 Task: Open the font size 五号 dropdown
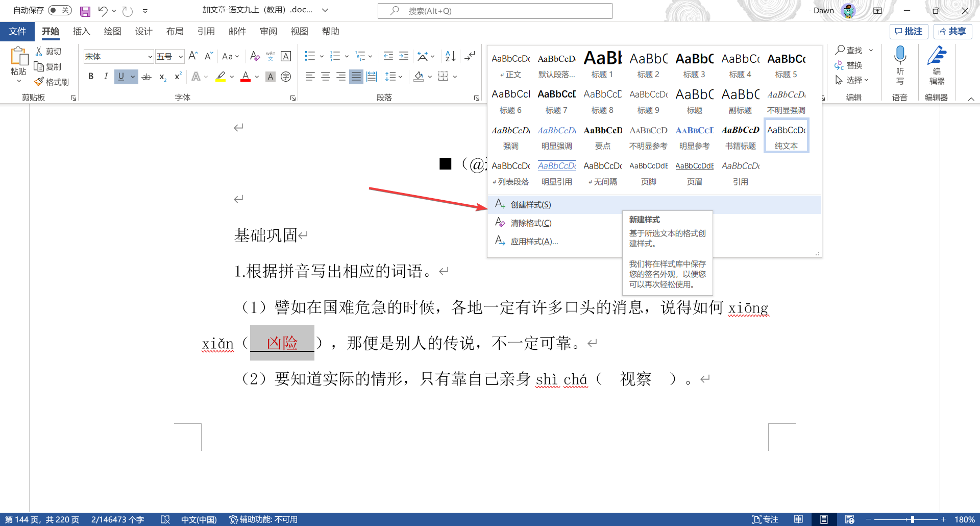pyautogui.click(x=181, y=57)
